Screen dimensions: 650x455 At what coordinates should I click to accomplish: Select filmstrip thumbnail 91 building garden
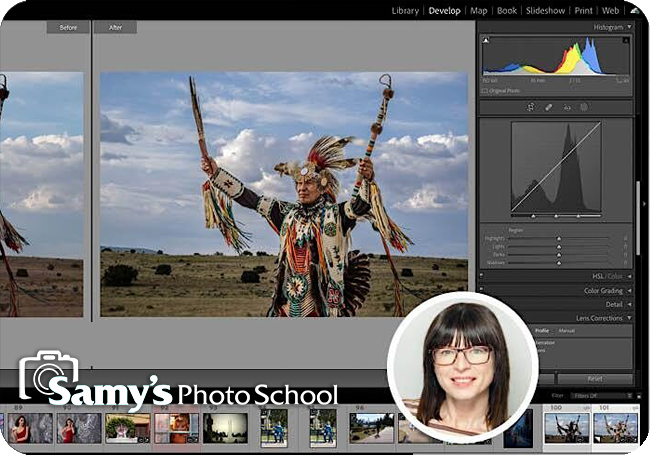tap(128, 428)
